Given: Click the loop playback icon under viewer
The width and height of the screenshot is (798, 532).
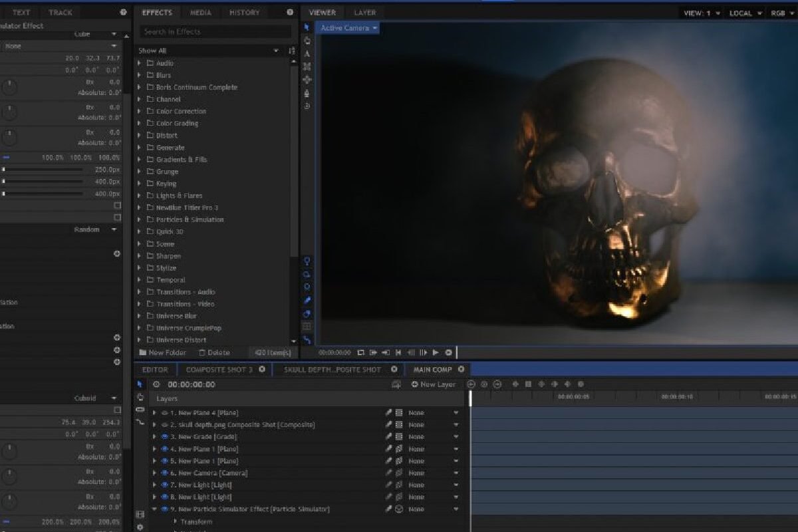Looking at the screenshot, I should coord(360,352).
